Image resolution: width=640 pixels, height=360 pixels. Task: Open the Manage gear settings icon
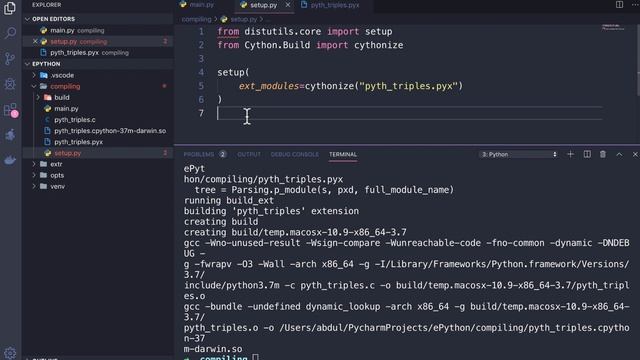[10, 353]
